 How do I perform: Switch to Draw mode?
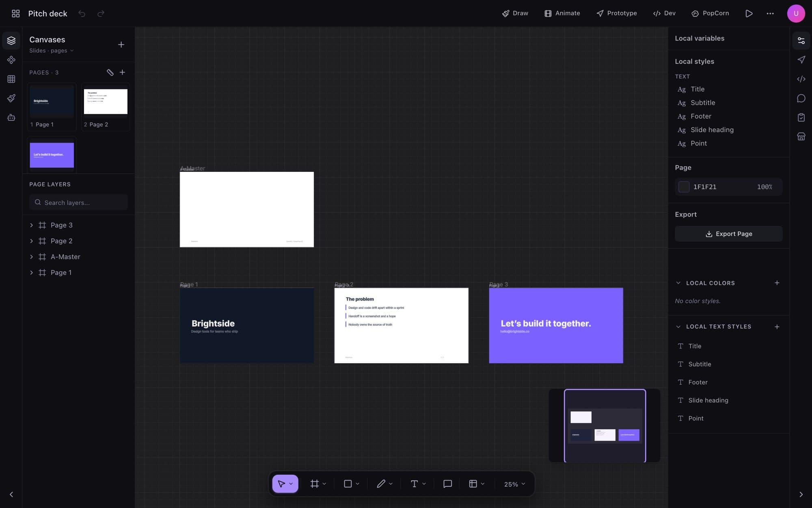click(515, 13)
